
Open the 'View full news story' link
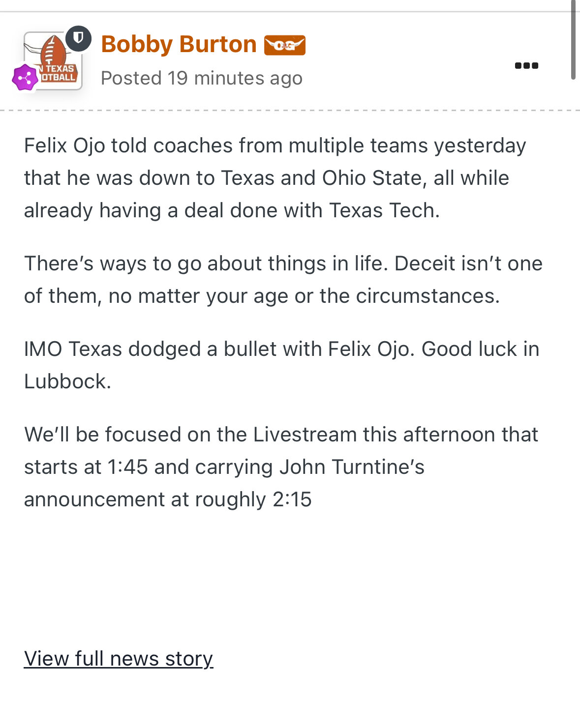click(x=119, y=659)
